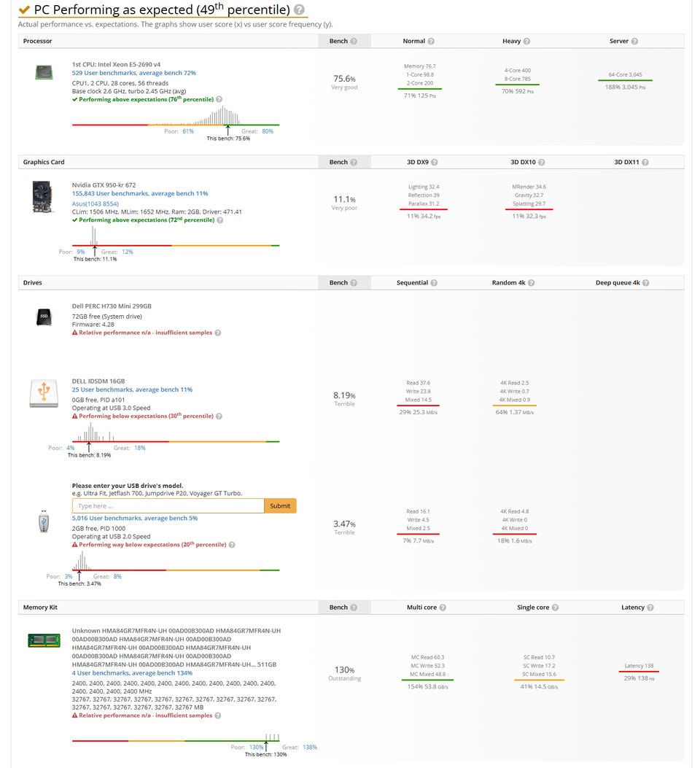Screen dimensions: 700x768
Task: Click the Dell PERC H730 SSD icon
Action: 43,317
